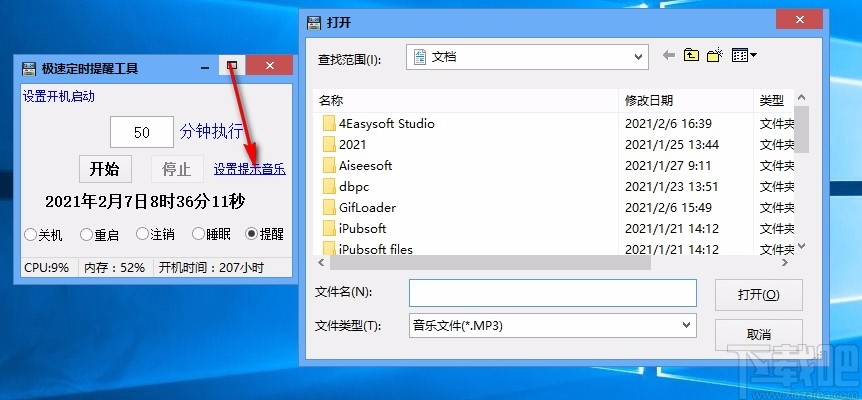This screenshot has width=862, height=400.
Task: Select the 关机 radio option
Action: tap(43, 235)
